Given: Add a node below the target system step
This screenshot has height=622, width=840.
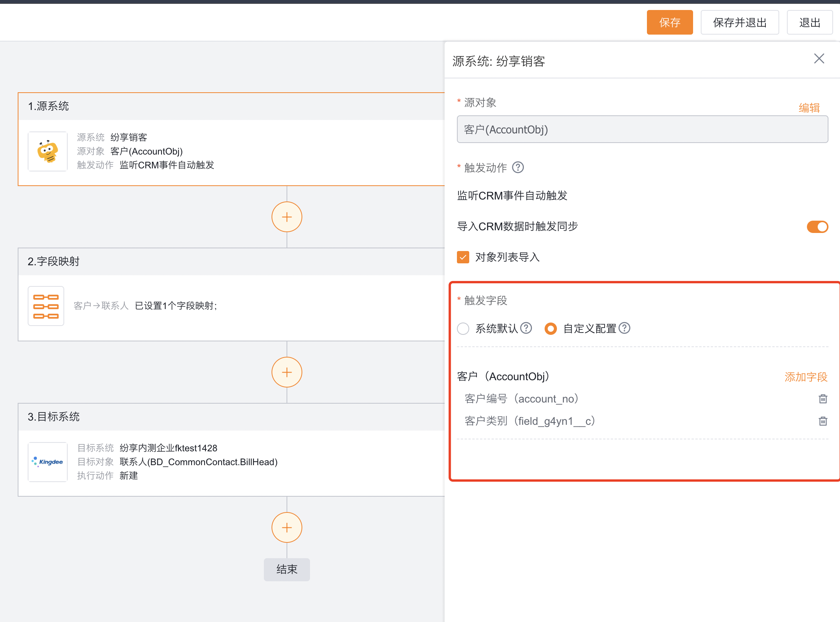Looking at the screenshot, I should [287, 528].
